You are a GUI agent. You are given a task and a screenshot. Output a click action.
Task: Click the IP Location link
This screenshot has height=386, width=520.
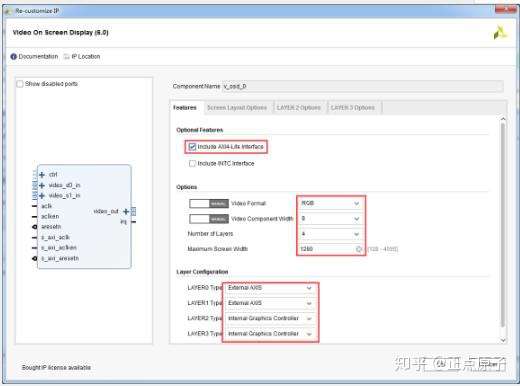[x=86, y=56]
